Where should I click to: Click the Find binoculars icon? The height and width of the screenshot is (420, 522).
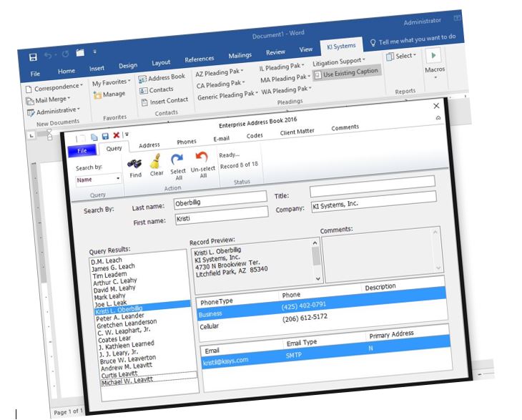[x=135, y=164]
